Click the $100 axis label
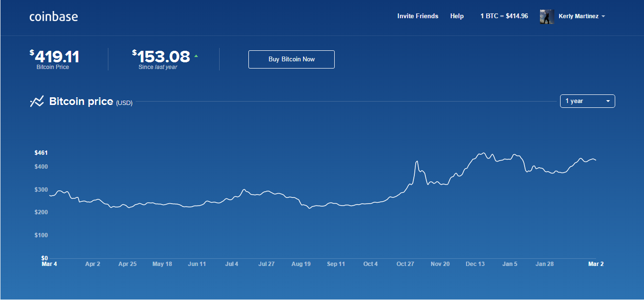Screen dimensions: 644x300 (41, 235)
